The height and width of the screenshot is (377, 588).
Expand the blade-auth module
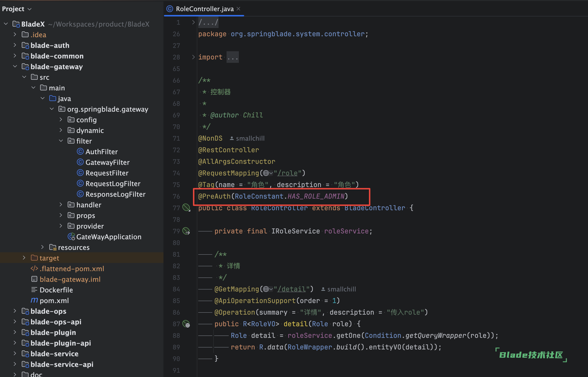tap(15, 45)
